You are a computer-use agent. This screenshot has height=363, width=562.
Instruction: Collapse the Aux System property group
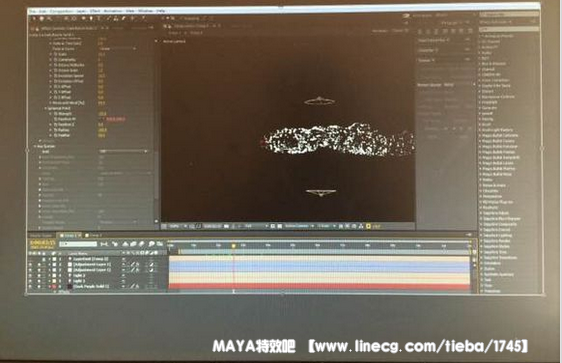click(35, 147)
